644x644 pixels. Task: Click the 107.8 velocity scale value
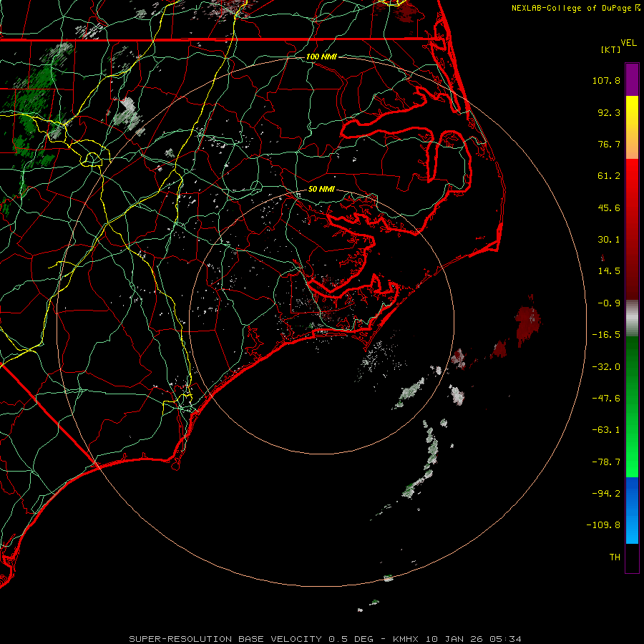[x=606, y=80]
